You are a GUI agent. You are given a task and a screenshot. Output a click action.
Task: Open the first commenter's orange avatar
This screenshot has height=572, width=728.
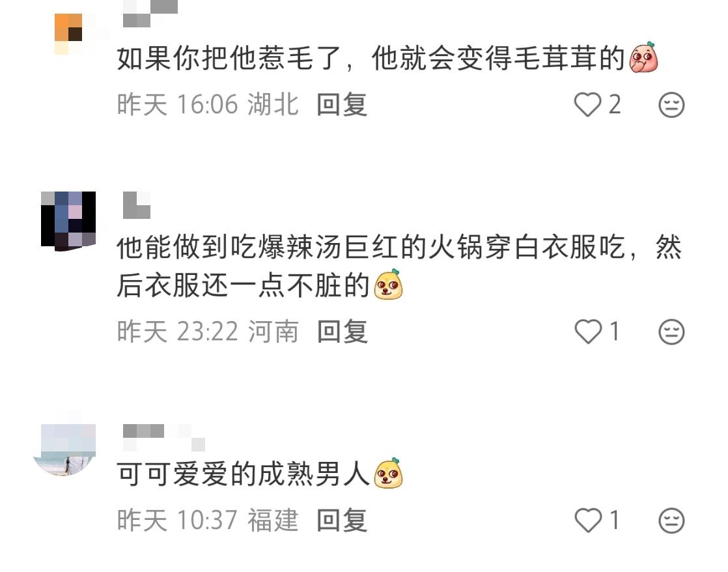(69, 34)
